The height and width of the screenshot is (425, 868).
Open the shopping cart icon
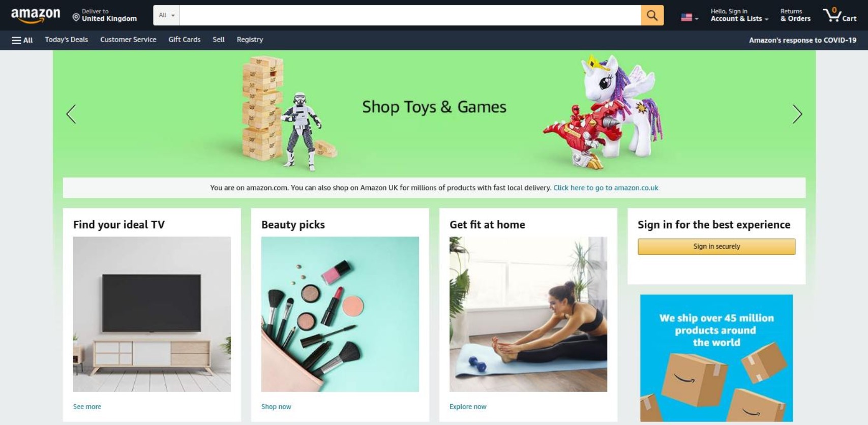click(x=839, y=15)
